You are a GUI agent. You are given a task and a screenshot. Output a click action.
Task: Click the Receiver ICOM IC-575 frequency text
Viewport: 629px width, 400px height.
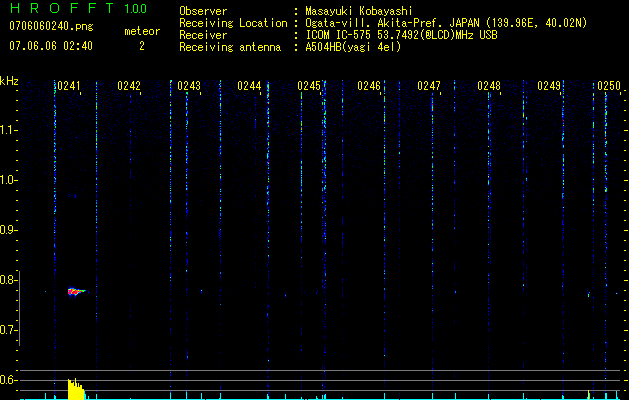tap(401, 35)
